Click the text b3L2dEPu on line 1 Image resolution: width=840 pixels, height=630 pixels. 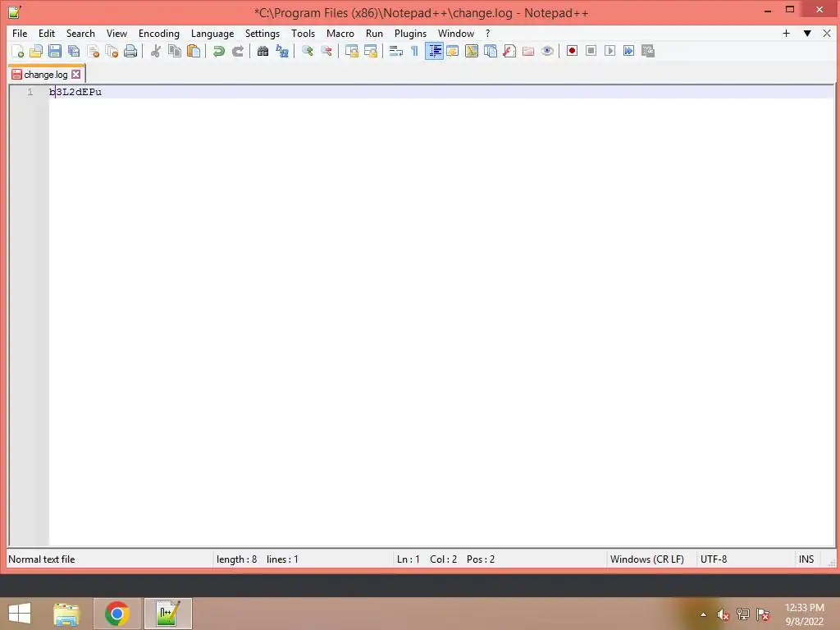75,92
